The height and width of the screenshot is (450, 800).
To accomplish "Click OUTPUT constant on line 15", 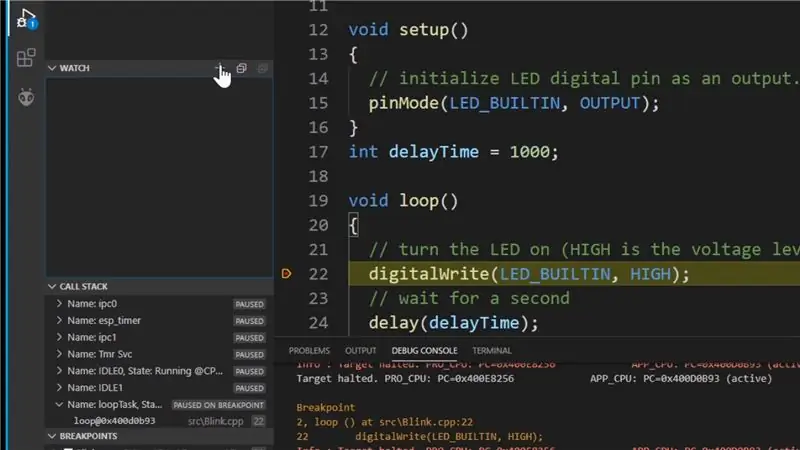I will (x=610, y=103).
